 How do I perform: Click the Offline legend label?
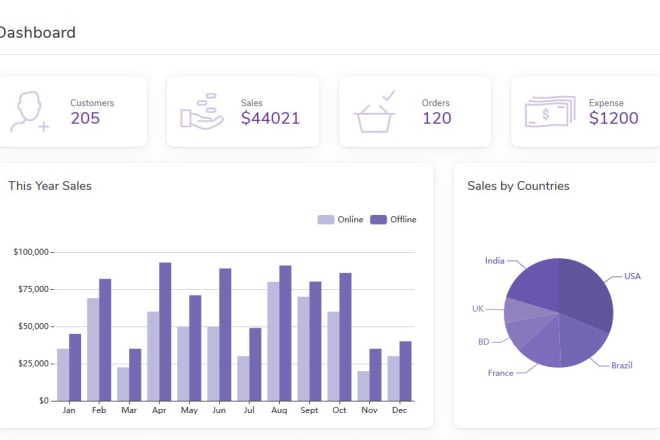[403, 220]
